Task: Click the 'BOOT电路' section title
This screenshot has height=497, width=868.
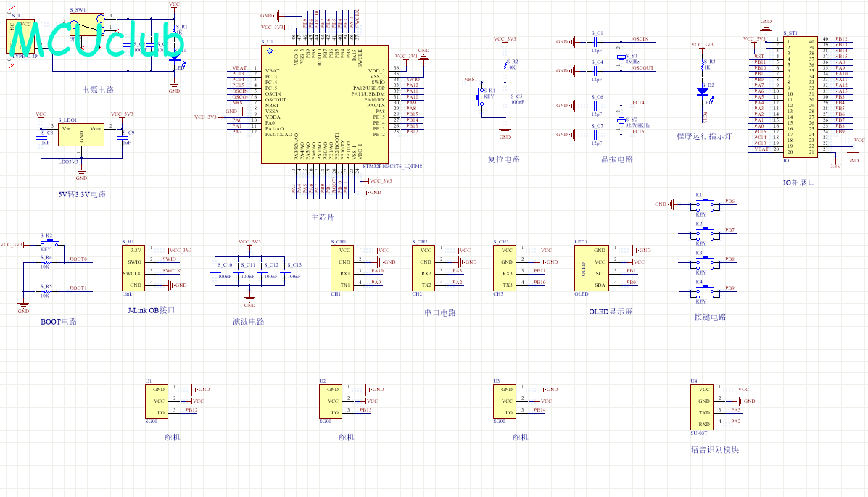Action: pos(59,322)
